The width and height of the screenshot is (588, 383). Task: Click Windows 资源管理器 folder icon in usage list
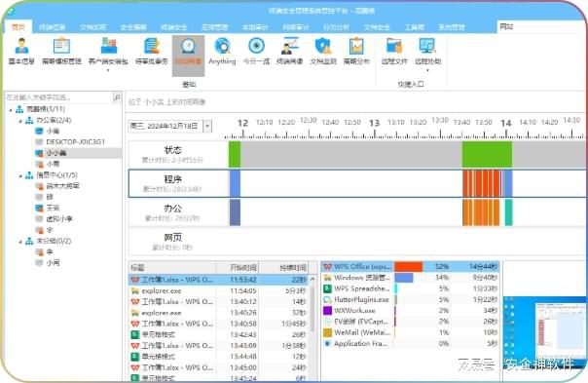coord(327,278)
